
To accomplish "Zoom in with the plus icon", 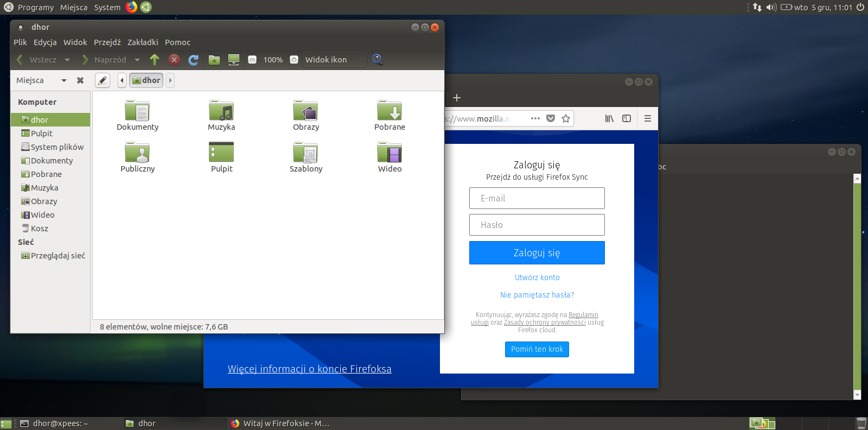I will 294,60.
